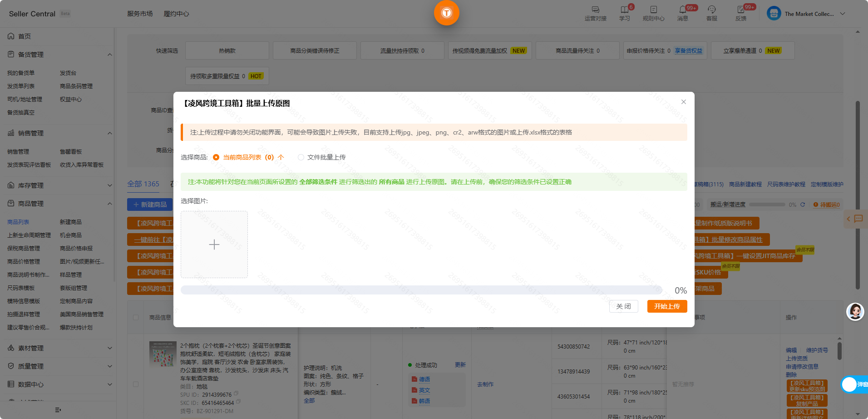Click the orange floating toolbox icon at top
This screenshot has width=868, height=419.
point(446,13)
